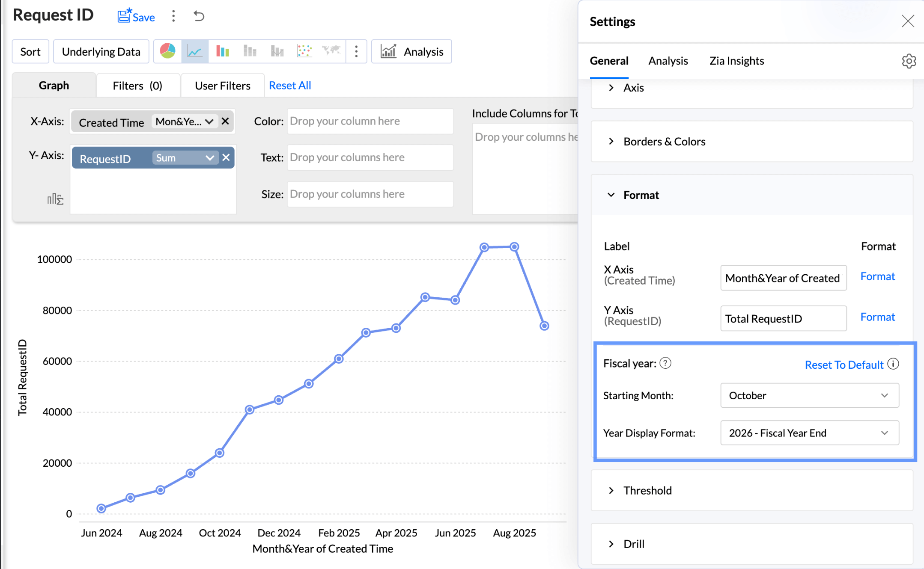Select the pie chart type icon

tap(167, 51)
